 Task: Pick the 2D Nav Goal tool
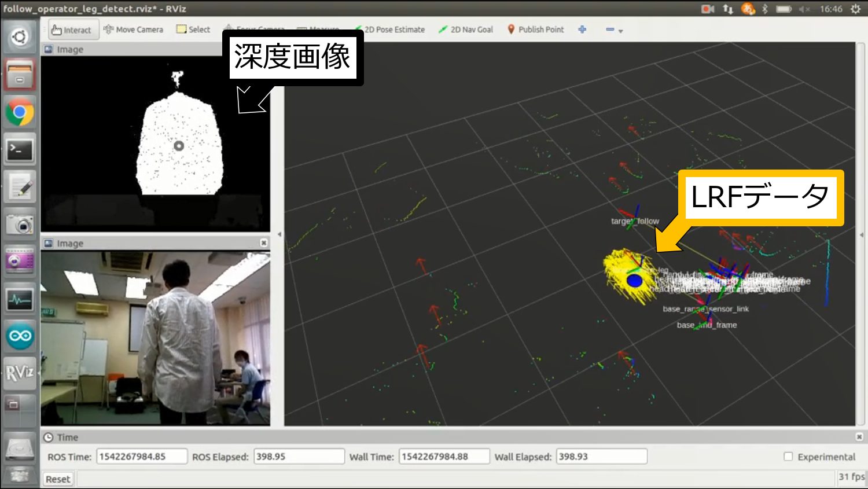tap(466, 30)
